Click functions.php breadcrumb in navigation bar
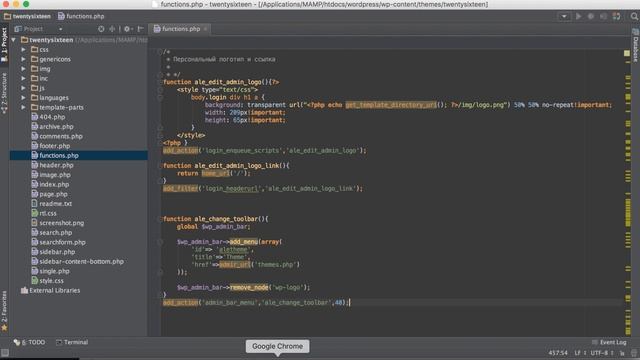The width and height of the screenshot is (640, 360). [81, 16]
